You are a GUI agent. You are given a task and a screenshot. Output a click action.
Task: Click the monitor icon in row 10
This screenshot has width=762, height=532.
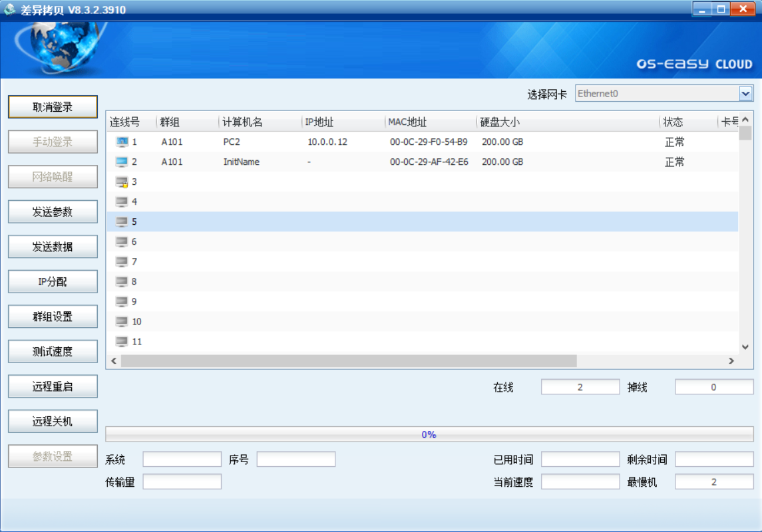click(122, 321)
